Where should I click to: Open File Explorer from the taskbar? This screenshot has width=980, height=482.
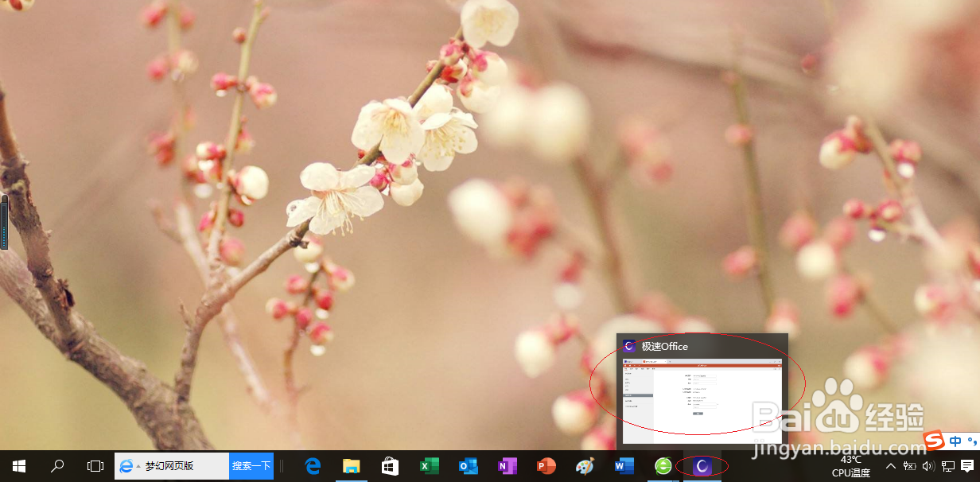pyautogui.click(x=350, y=466)
